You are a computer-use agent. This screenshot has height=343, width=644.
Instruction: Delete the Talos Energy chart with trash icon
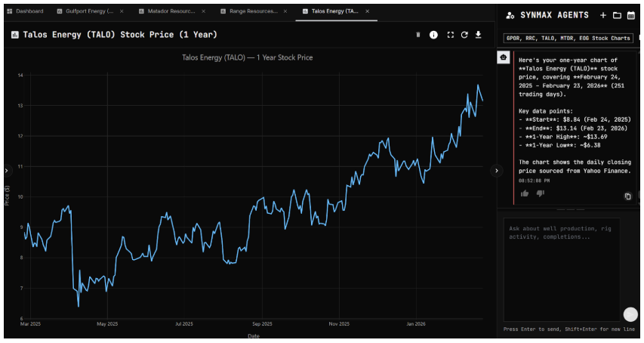pos(418,35)
